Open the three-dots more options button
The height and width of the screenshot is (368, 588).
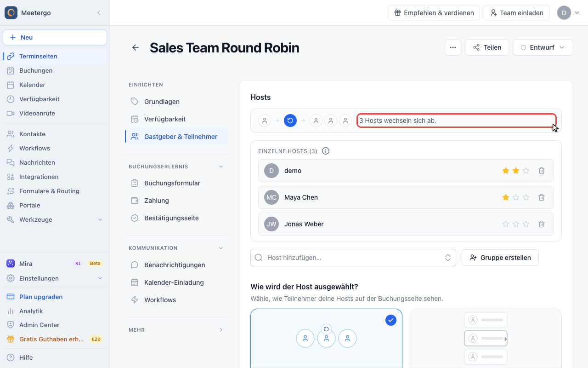point(453,47)
